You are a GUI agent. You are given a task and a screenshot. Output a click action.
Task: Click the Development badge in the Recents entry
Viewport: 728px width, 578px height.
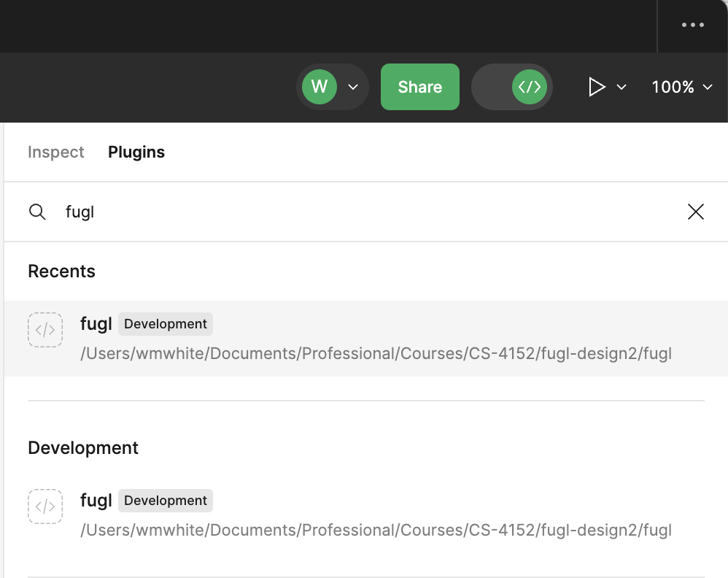[x=166, y=324]
